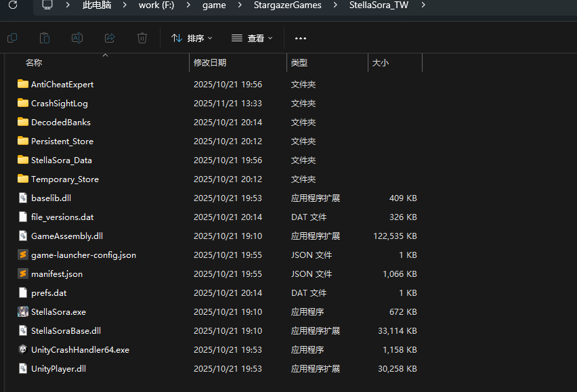This screenshot has height=392, width=577.
Task: Select the file name UnityPlayer.dll
Action: pyautogui.click(x=58, y=369)
